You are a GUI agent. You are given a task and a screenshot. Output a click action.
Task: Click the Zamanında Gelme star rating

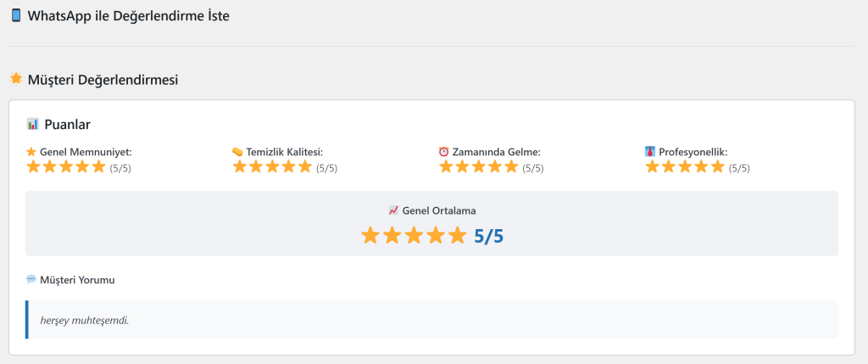[478, 167]
